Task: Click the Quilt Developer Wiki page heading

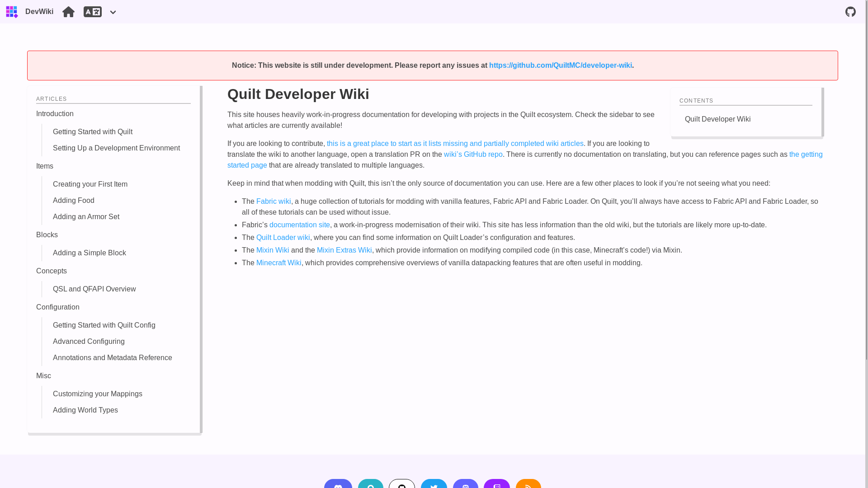Action: pyautogui.click(x=298, y=94)
